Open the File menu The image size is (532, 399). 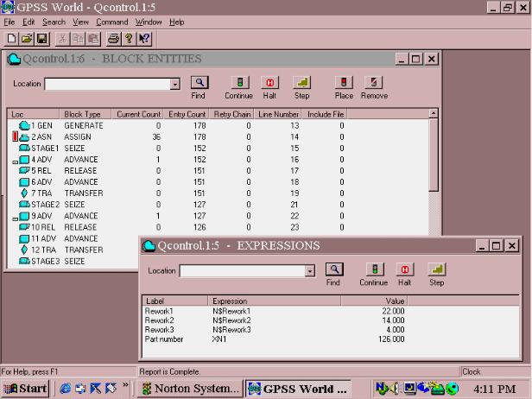coord(9,22)
